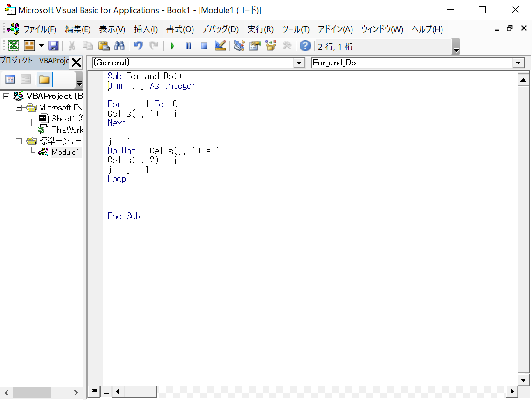
Task: Click code pane scroll up arrow
Action: 523,80
